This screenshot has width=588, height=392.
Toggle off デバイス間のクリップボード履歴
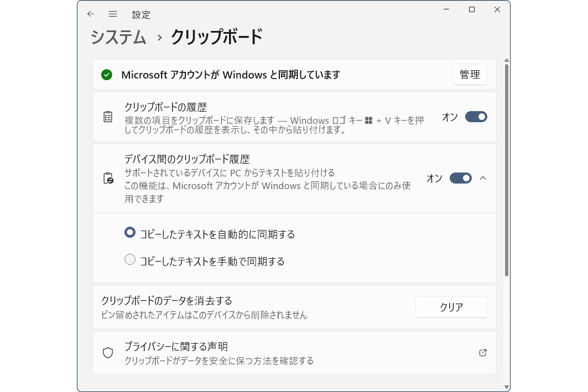pyautogui.click(x=461, y=178)
